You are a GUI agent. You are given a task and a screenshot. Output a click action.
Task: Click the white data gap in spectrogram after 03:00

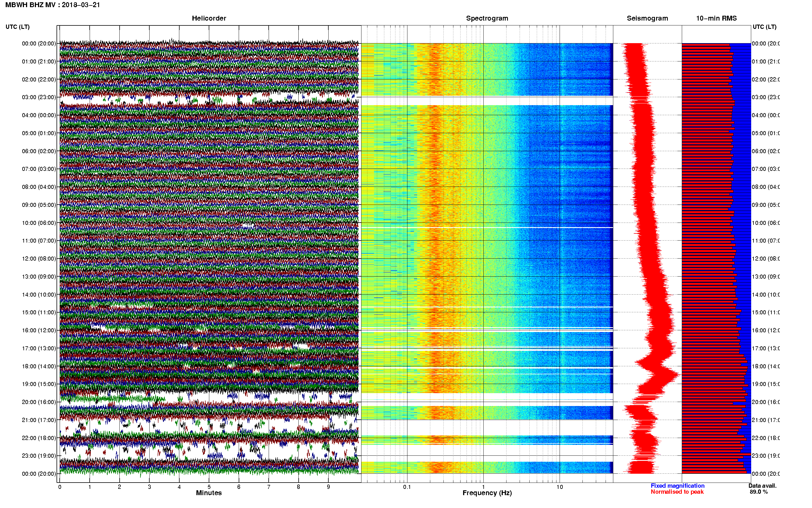click(x=487, y=101)
